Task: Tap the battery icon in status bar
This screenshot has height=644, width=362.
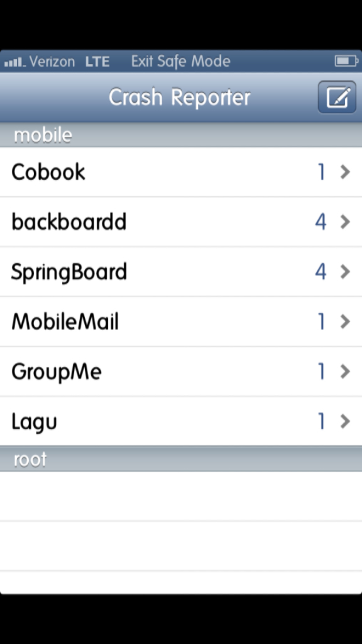Action: [347, 61]
